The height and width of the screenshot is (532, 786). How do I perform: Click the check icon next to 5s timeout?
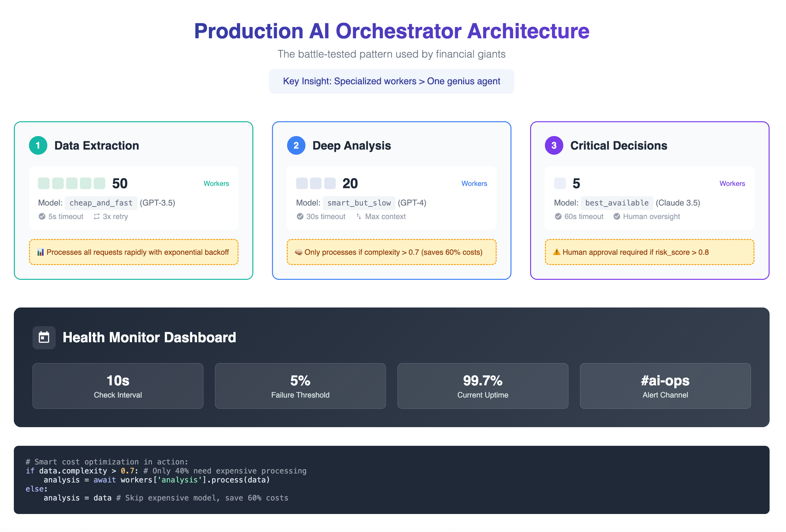pyautogui.click(x=42, y=217)
